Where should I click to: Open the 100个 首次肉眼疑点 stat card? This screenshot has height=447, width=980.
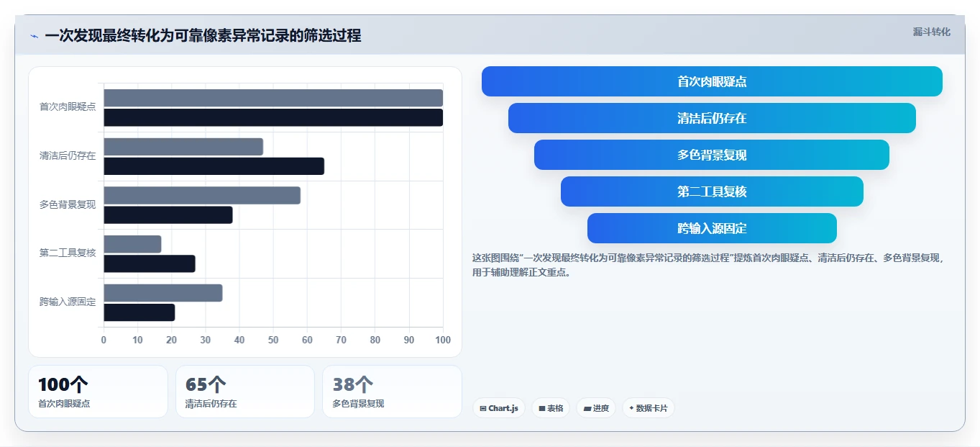98,392
